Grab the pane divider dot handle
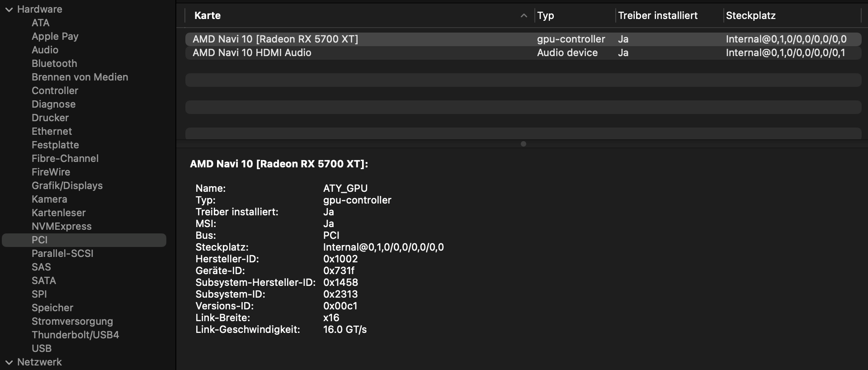868x370 pixels. [523, 144]
